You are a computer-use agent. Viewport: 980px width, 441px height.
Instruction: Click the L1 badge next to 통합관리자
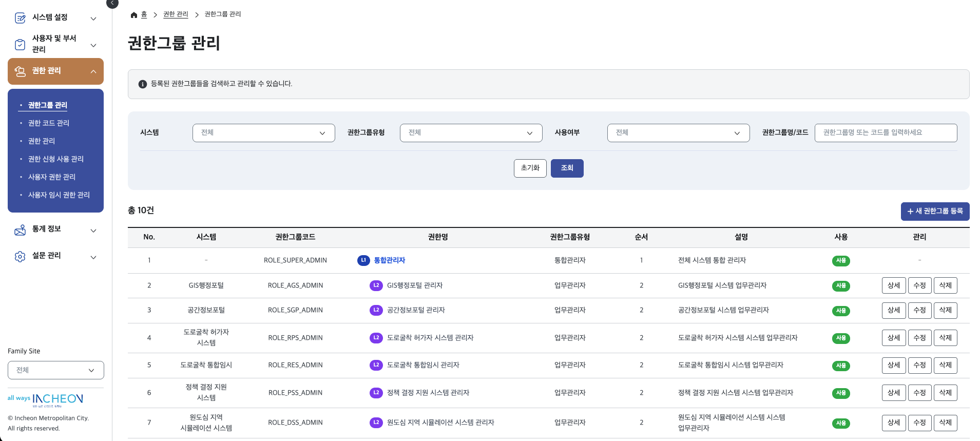tap(363, 260)
